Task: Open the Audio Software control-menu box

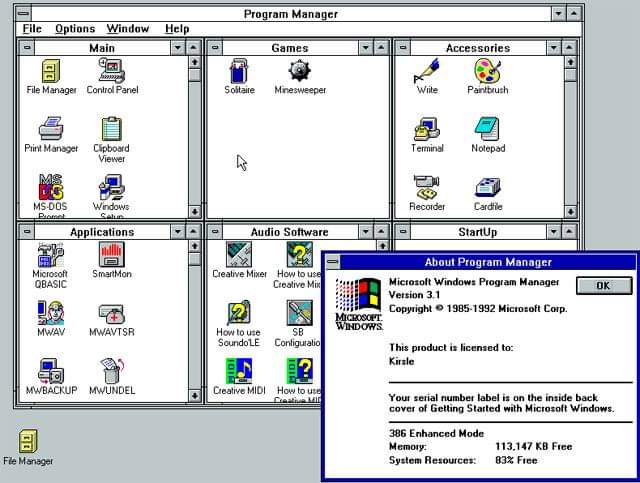Action: pyautogui.click(x=215, y=231)
